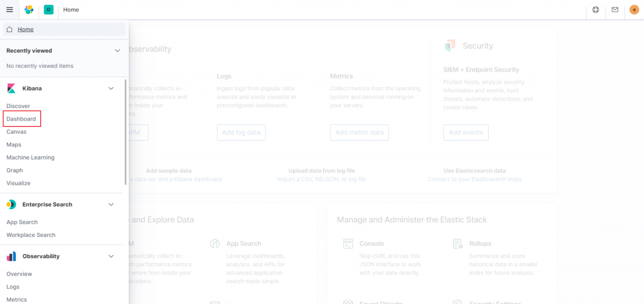
Task: Click the Rollups icon
Action: (458, 244)
